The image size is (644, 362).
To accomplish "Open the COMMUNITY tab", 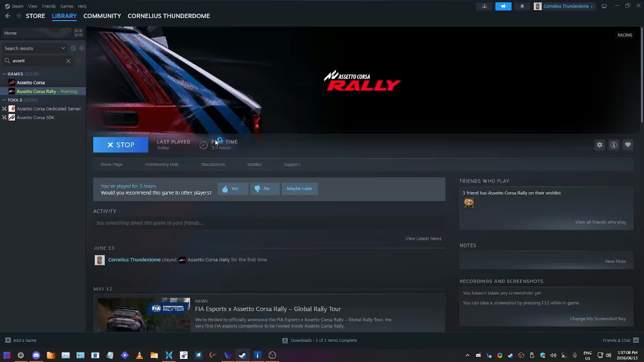I will point(102,16).
